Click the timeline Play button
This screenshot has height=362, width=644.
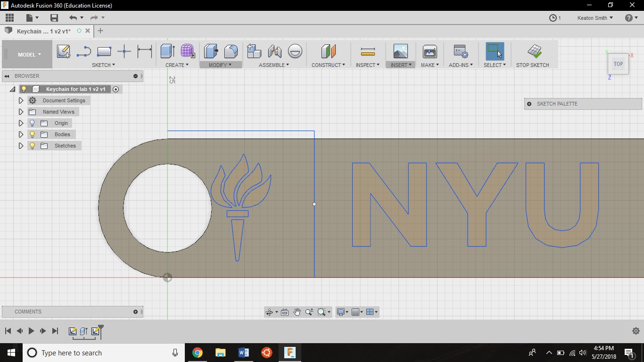click(x=31, y=331)
